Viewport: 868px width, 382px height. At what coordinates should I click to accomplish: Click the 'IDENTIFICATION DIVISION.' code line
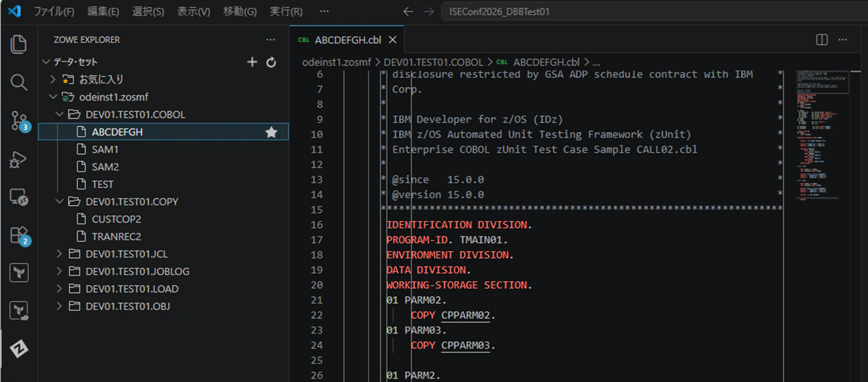(x=459, y=225)
